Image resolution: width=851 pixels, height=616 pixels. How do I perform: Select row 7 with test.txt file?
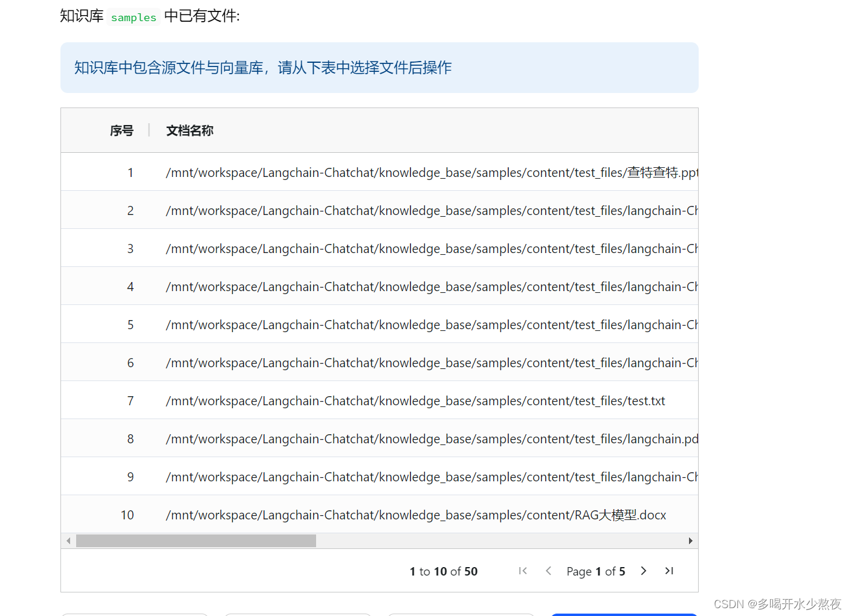(380, 400)
